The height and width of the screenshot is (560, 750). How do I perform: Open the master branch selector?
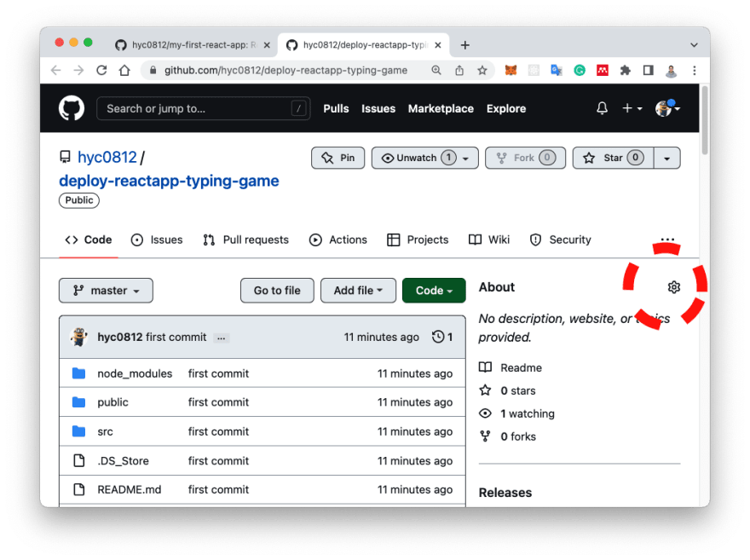coord(106,291)
